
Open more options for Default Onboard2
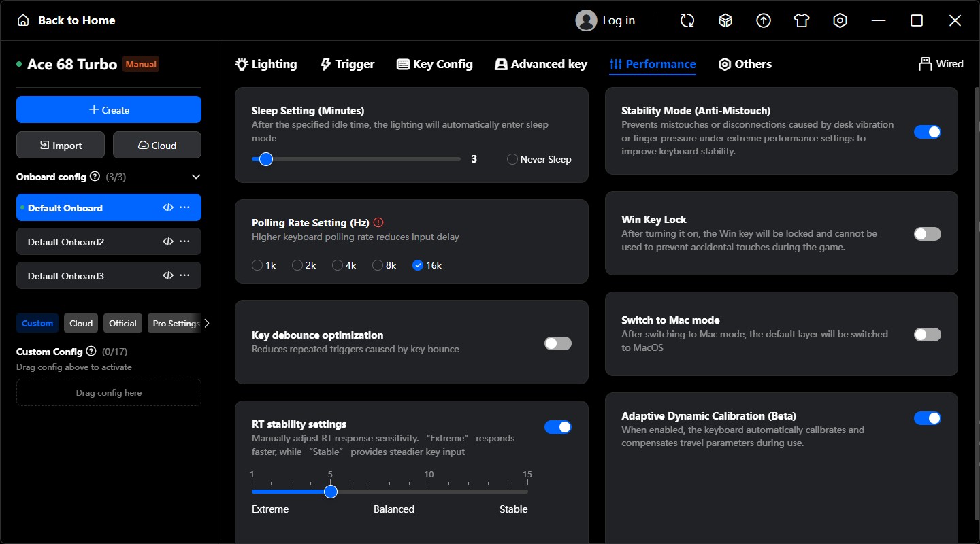point(184,241)
